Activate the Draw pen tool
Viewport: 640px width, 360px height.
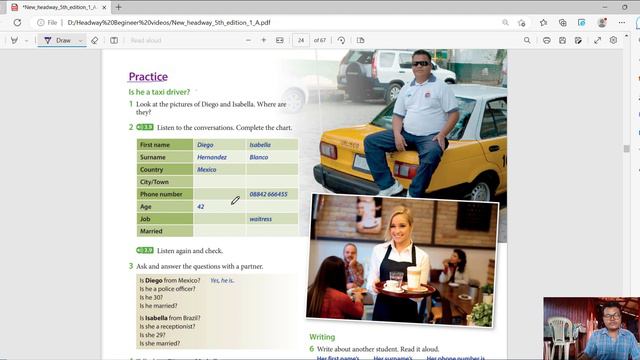(58, 40)
